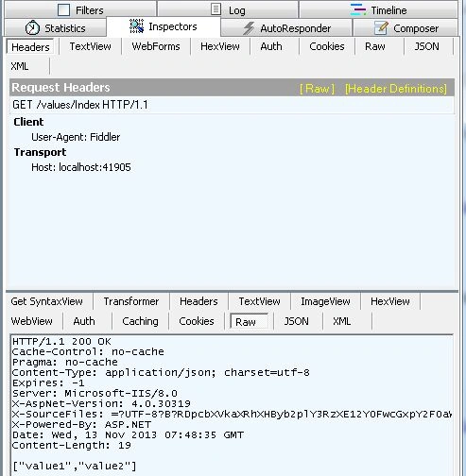The image size is (466, 476).
Task: Switch to request HexView tab
Action: (220, 46)
